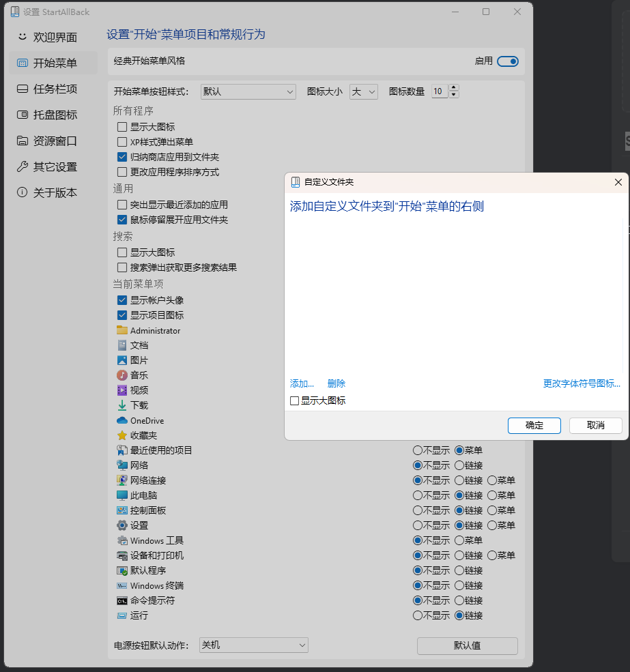Check 显示大图标 under 搜索
The image size is (630, 672).
point(122,252)
